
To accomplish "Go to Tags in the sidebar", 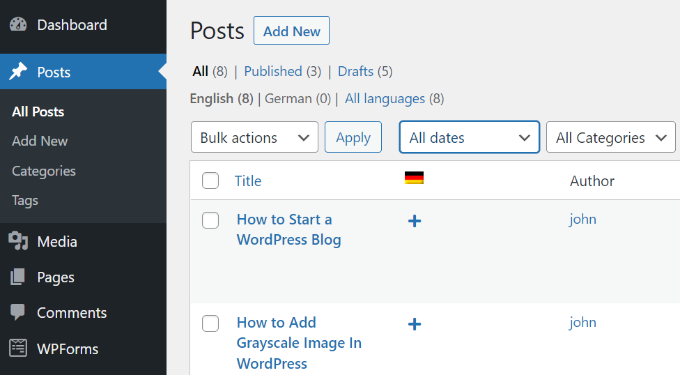I will click(x=25, y=200).
